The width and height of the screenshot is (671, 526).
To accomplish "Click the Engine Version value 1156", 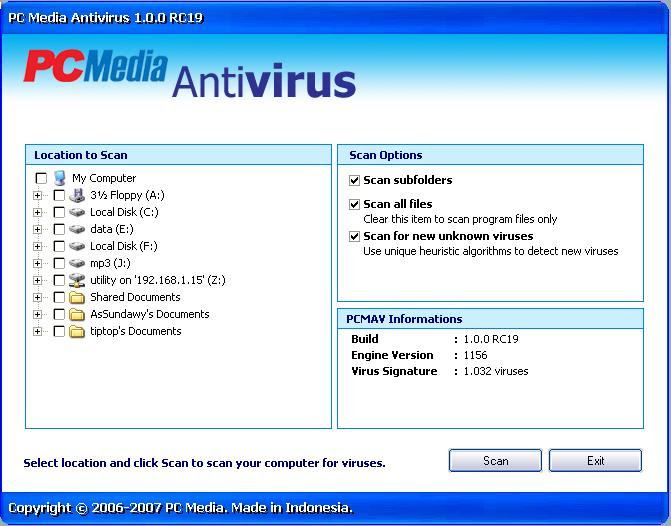I will click(x=475, y=355).
